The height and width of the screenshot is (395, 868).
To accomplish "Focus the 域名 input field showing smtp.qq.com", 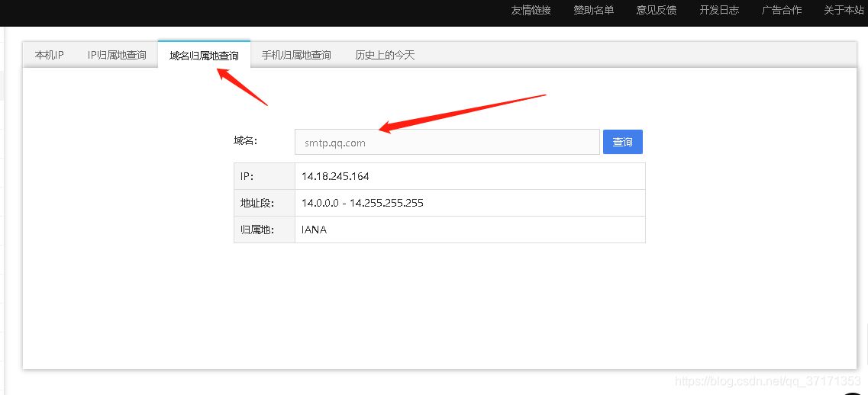I will point(447,143).
